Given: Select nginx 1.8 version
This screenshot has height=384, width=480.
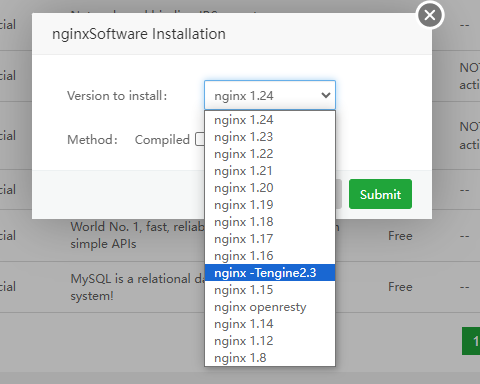Looking at the screenshot, I should tap(270, 358).
